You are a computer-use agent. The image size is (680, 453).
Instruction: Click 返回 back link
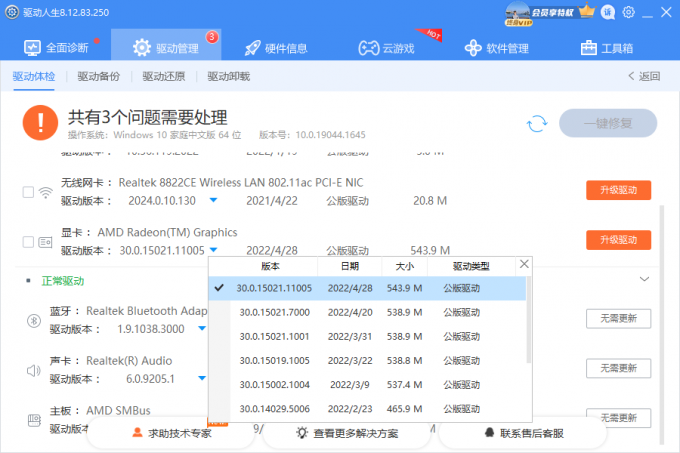coord(644,76)
